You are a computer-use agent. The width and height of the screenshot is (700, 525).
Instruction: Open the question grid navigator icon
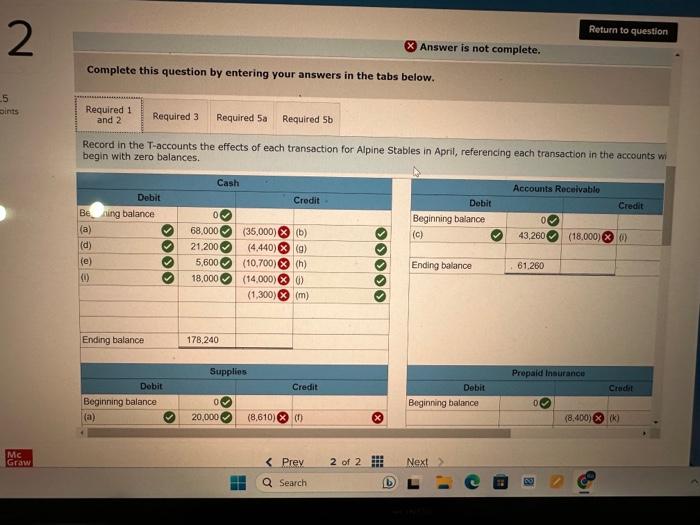(377, 461)
